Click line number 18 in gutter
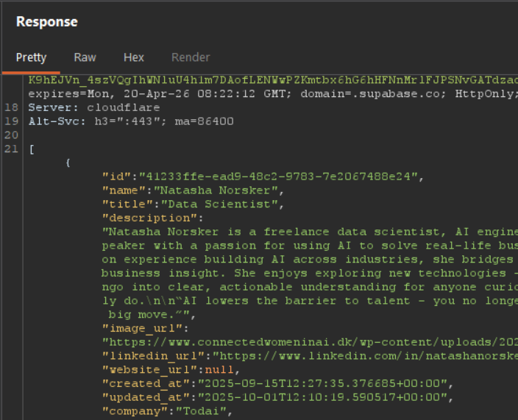 pos(12,107)
